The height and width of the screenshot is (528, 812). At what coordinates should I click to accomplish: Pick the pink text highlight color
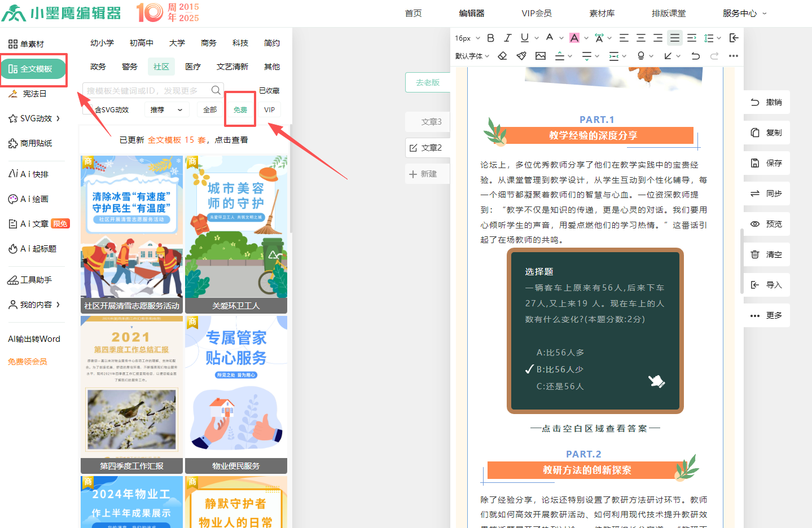pyautogui.click(x=574, y=38)
